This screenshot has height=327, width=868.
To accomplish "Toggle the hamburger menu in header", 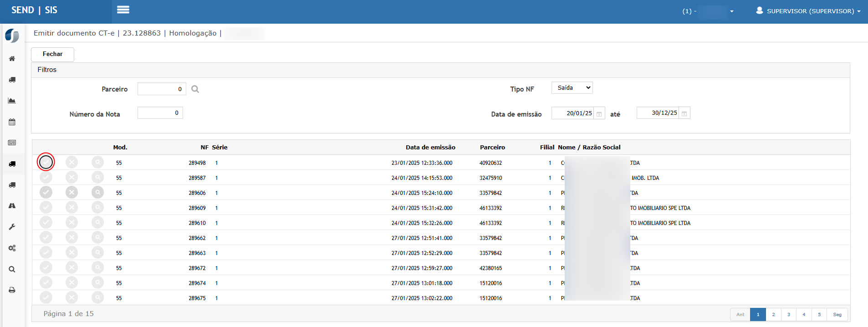I will 123,10.
